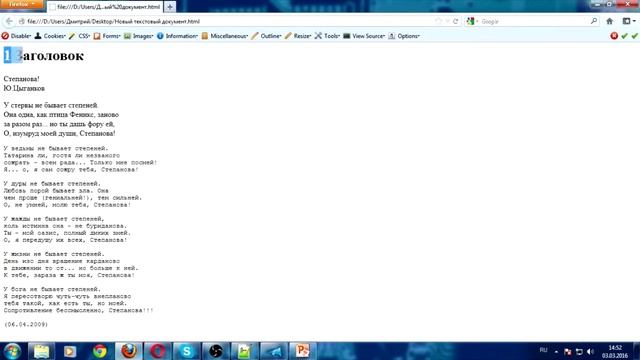Expand the address bar history dropdown arrow
Viewport: 640px width, 360px height.
tap(447, 21)
